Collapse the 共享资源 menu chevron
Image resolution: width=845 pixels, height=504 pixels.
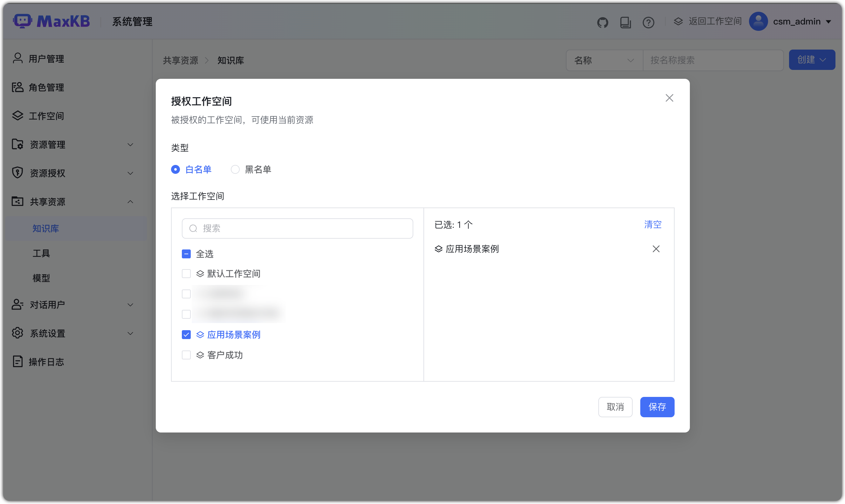[x=130, y=202]
